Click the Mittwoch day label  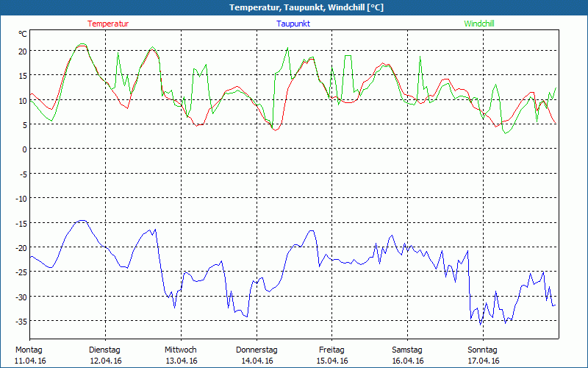click(x=180, y=350)
